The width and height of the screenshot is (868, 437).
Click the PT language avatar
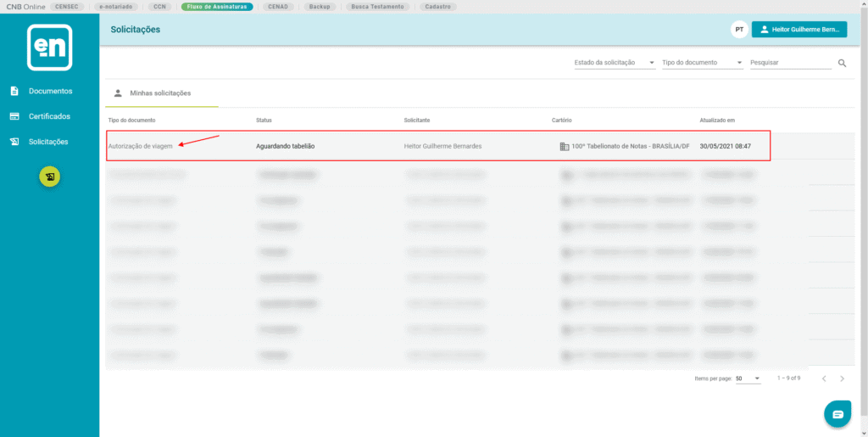(739, 30)
